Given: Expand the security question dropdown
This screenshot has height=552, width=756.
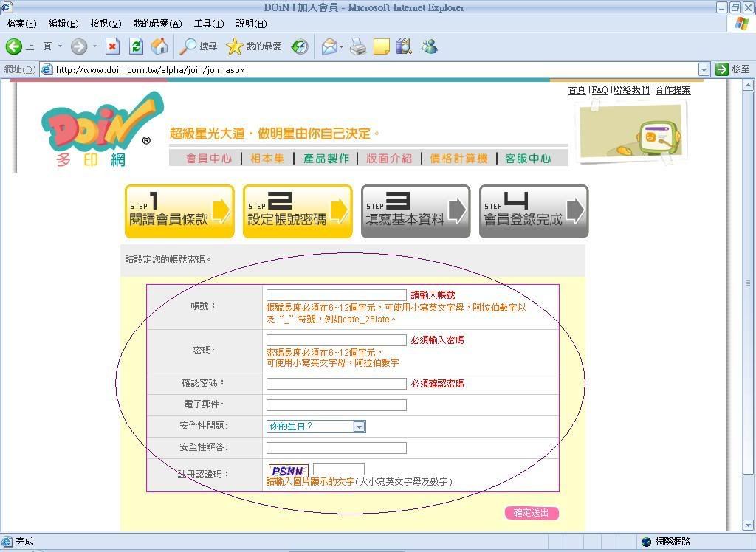Looking at the screenshot, I should [359, 427].
